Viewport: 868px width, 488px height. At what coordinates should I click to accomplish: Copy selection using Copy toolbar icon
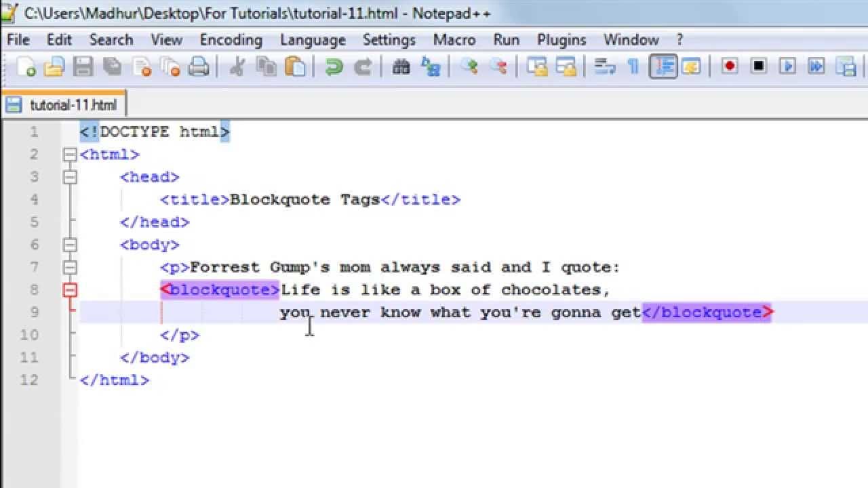coord(267,66)
